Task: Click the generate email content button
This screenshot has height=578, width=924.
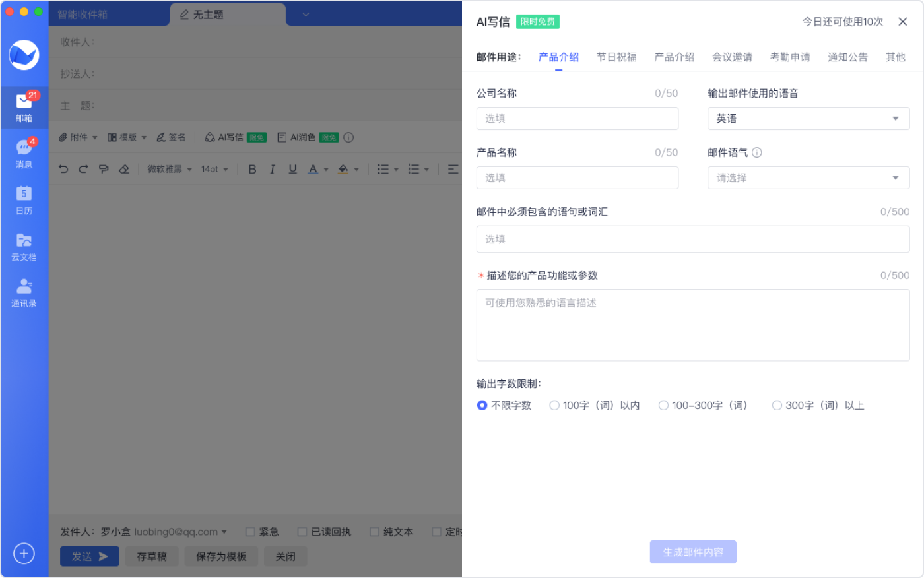Action: coord(693,552)
